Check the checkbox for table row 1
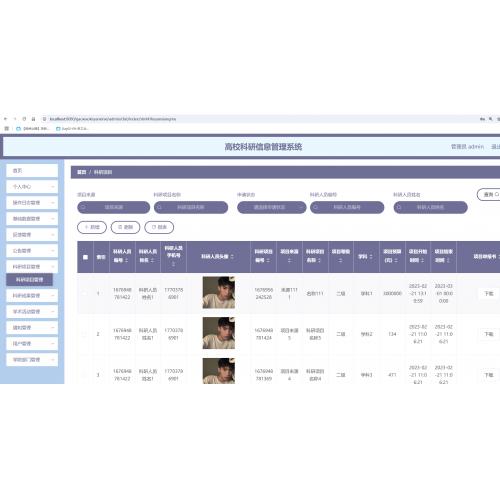The height and width of the screenshot is (500, 500). coord(85,293)
